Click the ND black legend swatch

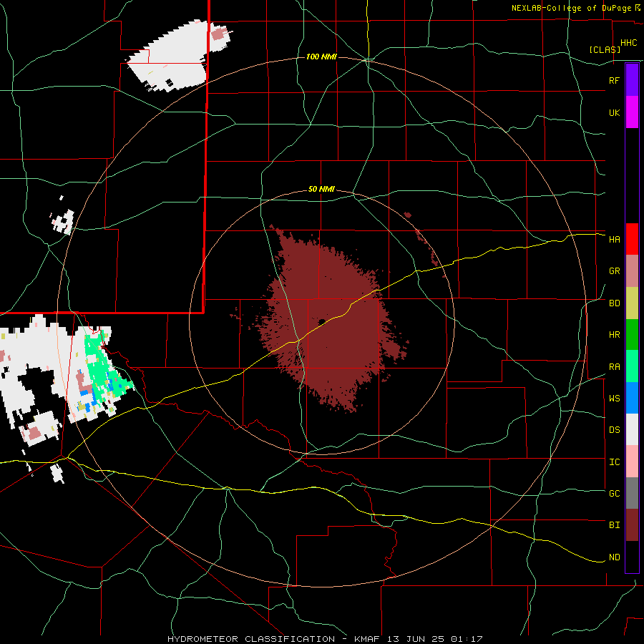(x=632, y=557)
